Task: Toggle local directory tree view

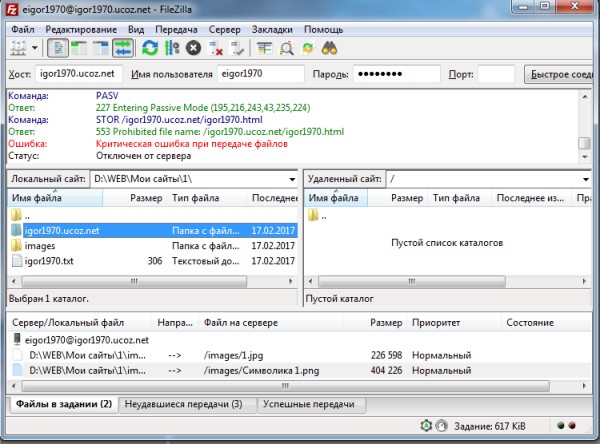Action: (x=79, y=48)
